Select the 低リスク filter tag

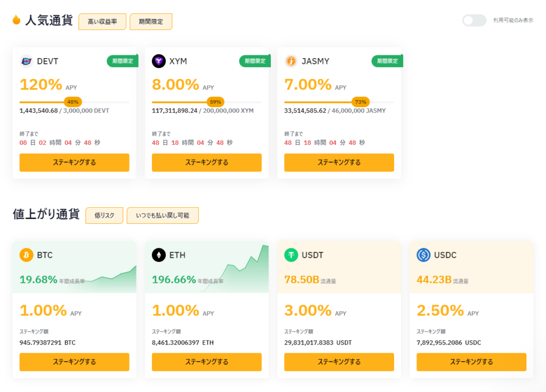point(104,215)
